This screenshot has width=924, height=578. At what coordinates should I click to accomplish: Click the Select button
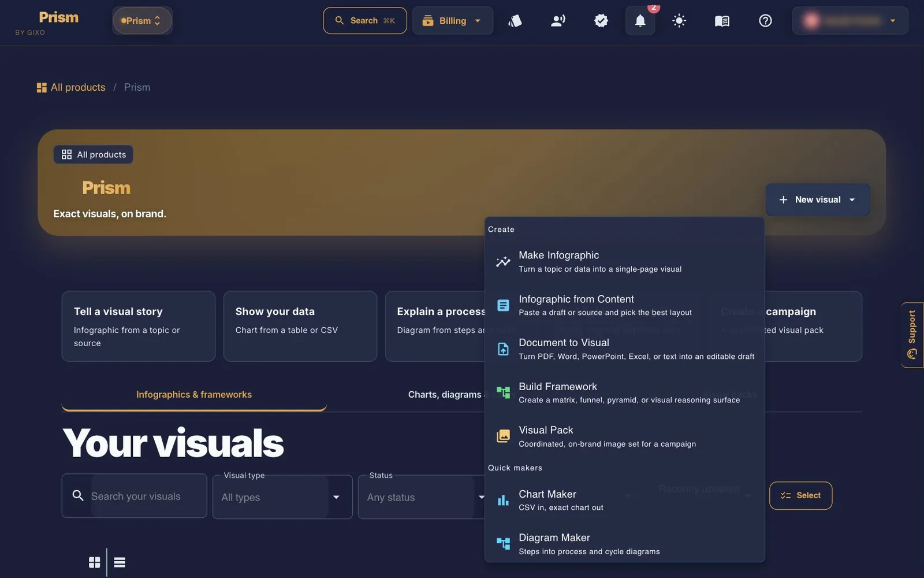click(800, 496)
